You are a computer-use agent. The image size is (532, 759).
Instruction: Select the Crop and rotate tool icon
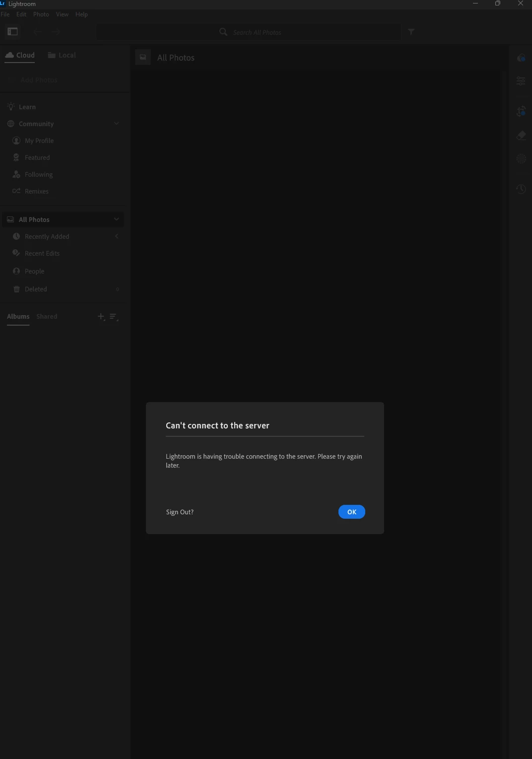[521, 112]
